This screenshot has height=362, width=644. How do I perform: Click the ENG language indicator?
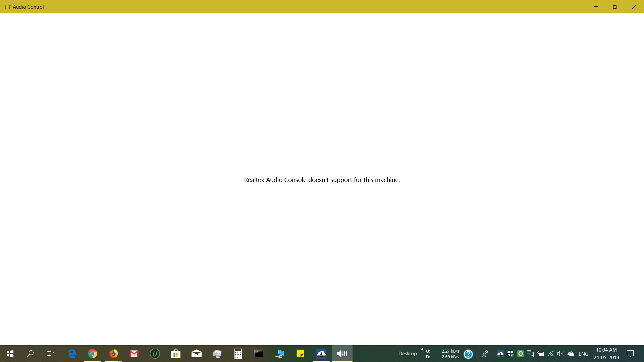point(583,354)
